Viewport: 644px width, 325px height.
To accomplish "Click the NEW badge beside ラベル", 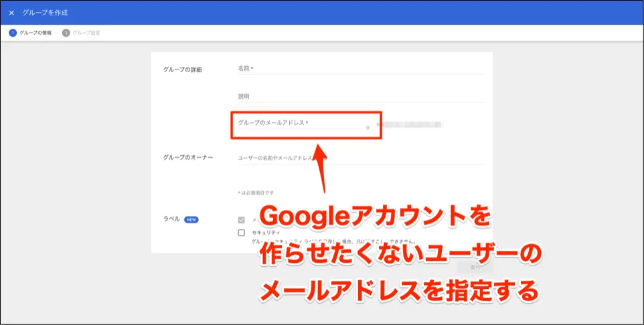I will (x=191, y=219).
